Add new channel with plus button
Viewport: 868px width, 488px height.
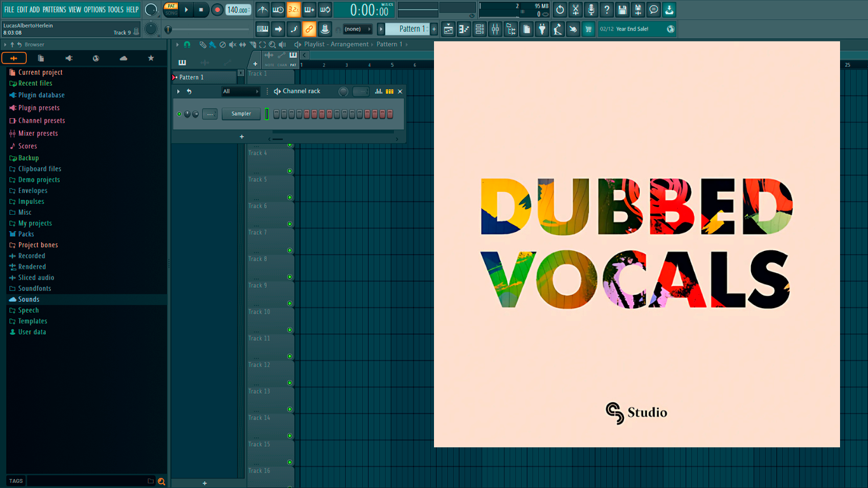pyautogui.click(x=241, y=137)
